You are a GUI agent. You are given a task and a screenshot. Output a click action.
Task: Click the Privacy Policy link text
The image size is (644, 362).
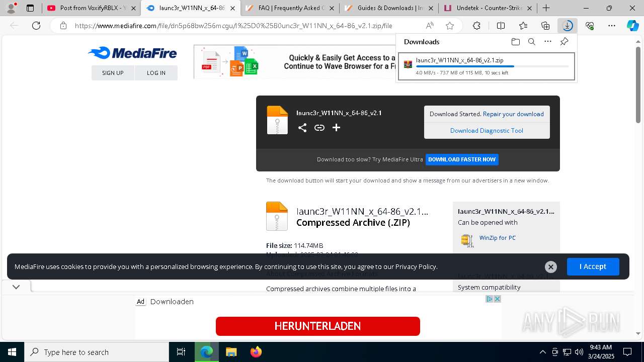(416, 267)
